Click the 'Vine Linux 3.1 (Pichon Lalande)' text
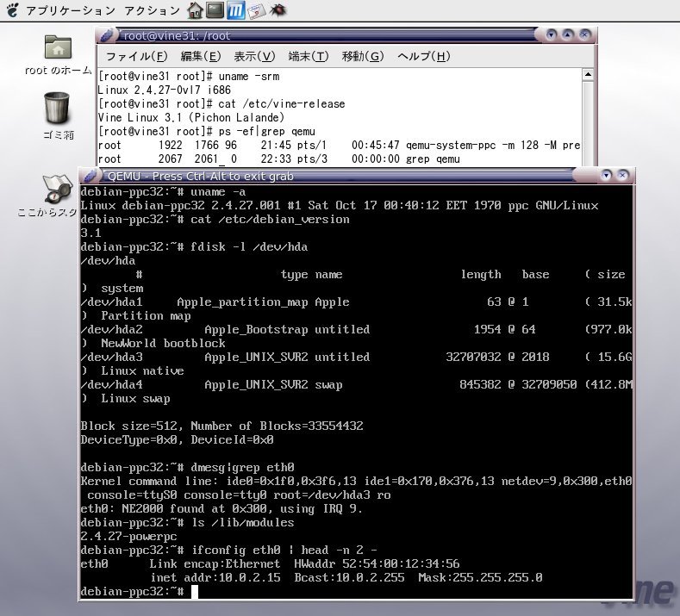The width and height of the screenshot is (680, 616). [x=190, y=117]
